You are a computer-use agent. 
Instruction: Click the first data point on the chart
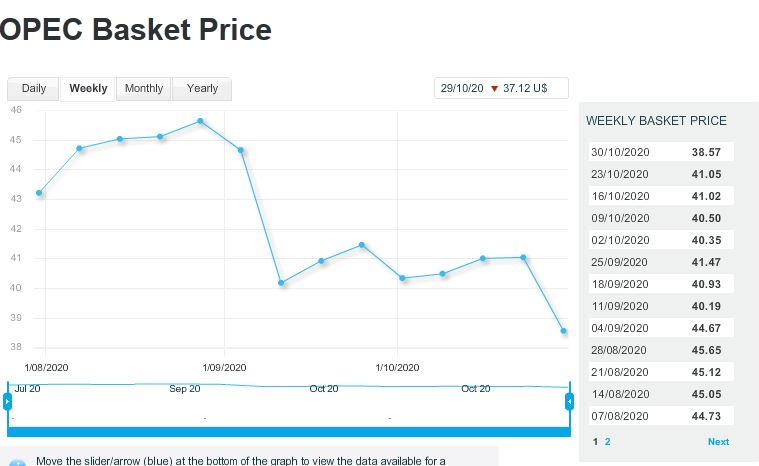39,193
